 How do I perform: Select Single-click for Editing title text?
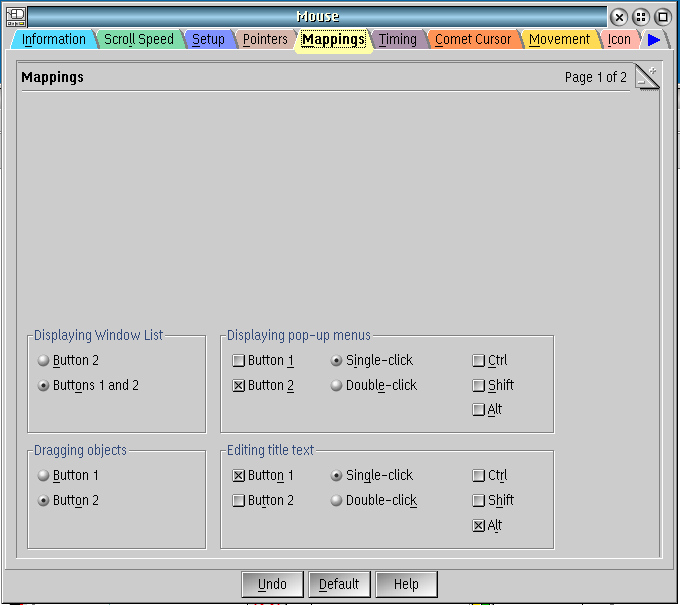[x=372, y=475]
